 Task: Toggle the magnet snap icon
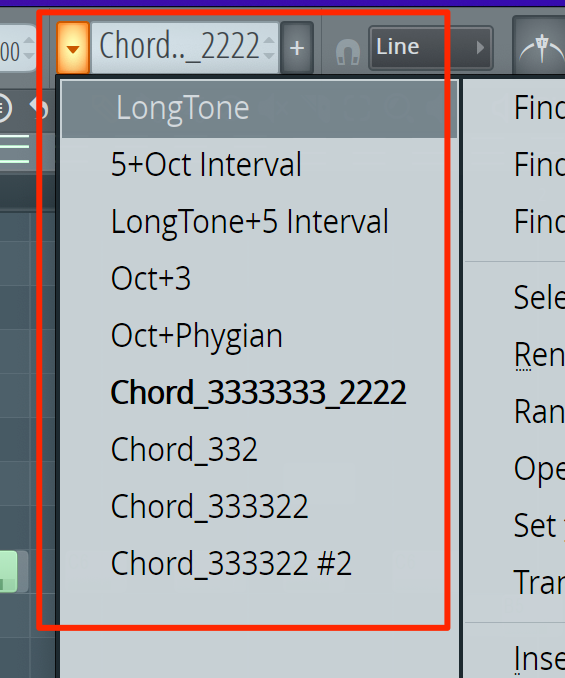click(x=348, y=52)
